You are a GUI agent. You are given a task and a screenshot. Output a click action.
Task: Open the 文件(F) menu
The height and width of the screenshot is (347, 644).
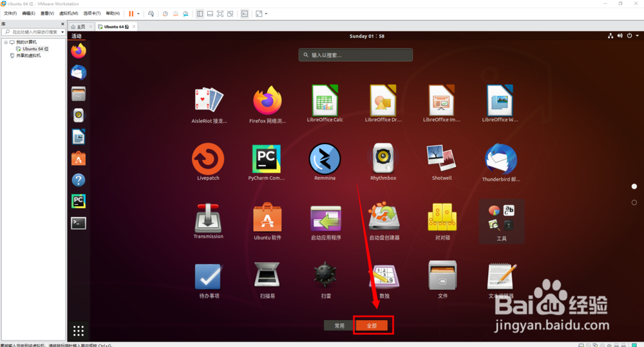coord(10,14)
